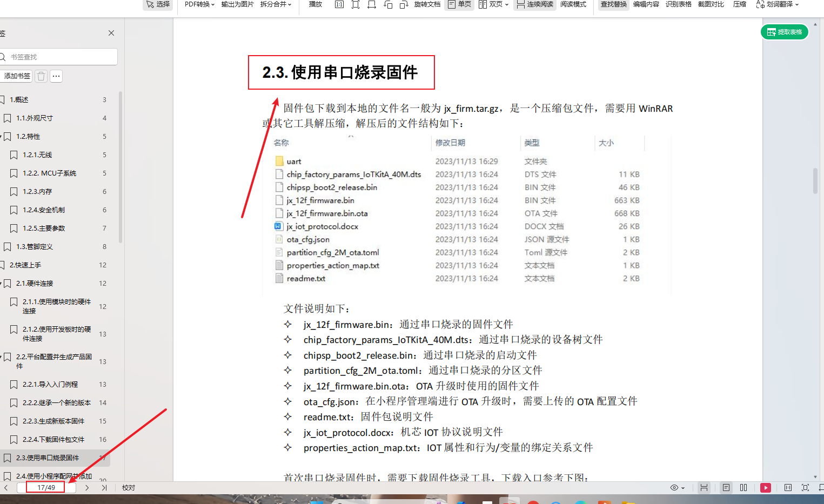Go to the next page arrow
This screenshot has width=824, height=504.
87,488
